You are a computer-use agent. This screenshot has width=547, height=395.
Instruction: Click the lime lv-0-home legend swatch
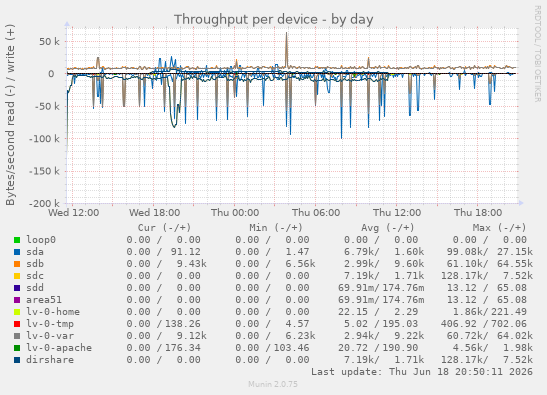17,312
